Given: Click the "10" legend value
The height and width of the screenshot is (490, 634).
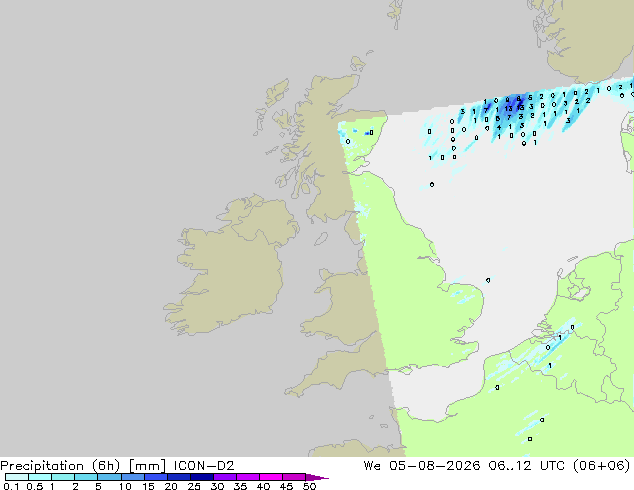Looking at the screenshot, I should pyautogui.click(x=125, y=486).
